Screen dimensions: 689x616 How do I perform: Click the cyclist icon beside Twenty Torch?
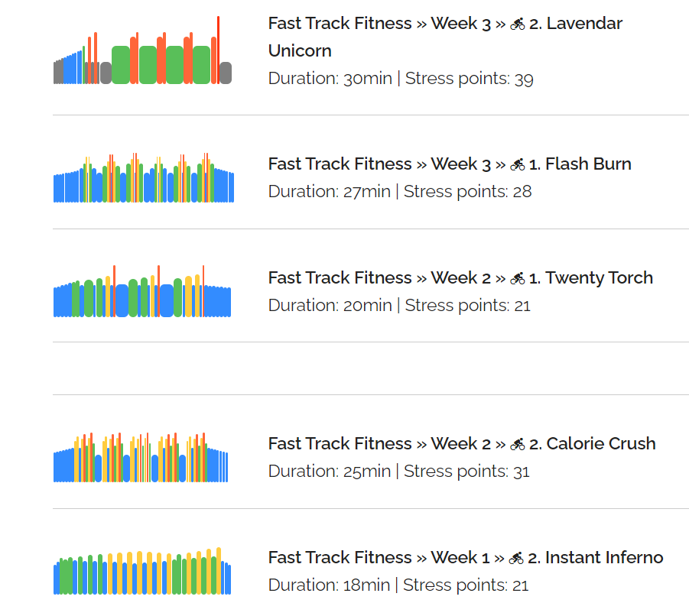[517, 278]
